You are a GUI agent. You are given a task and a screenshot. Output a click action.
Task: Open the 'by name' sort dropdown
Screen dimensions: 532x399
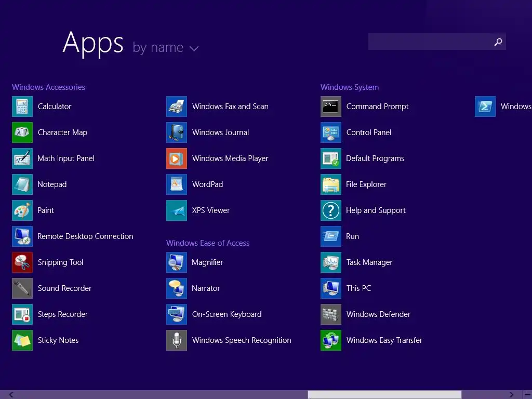[x=166, y=47]
